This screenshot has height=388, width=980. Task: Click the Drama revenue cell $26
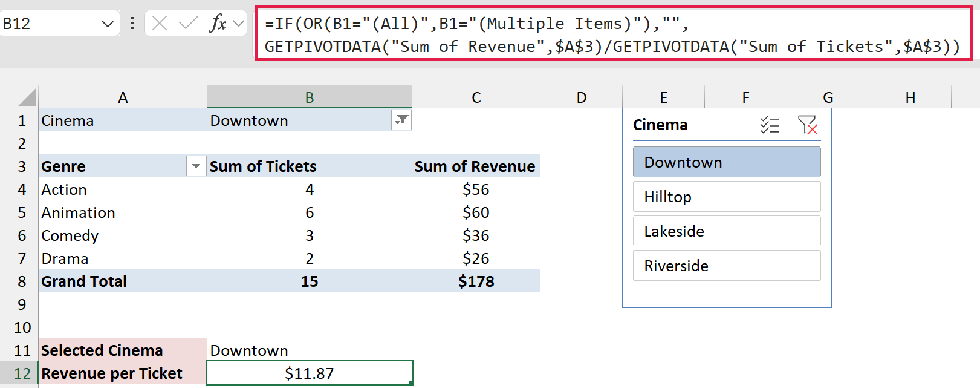pyautogui.click(x=476, y=258)
